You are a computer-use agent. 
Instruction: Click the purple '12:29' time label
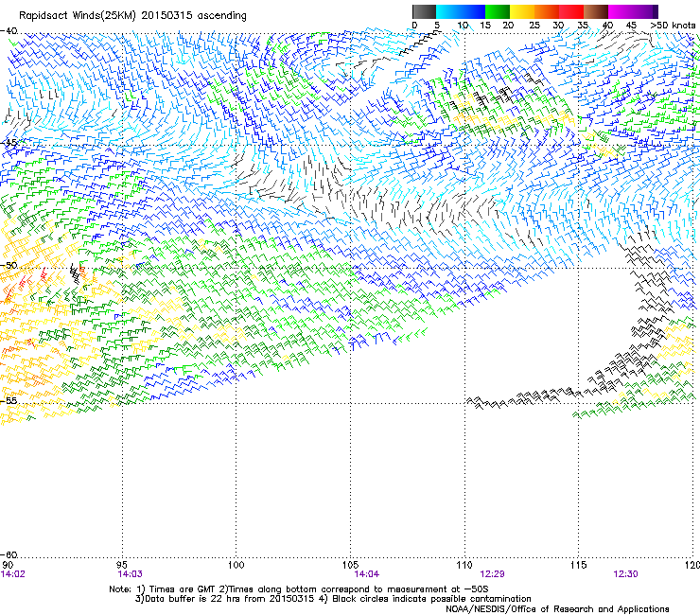493,574
